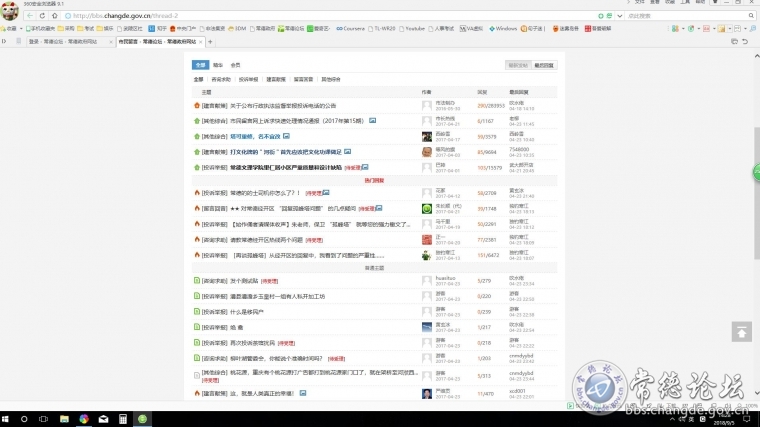
Task: Filter threads by 投诉举报 category
Action: [x=248, y=79]
